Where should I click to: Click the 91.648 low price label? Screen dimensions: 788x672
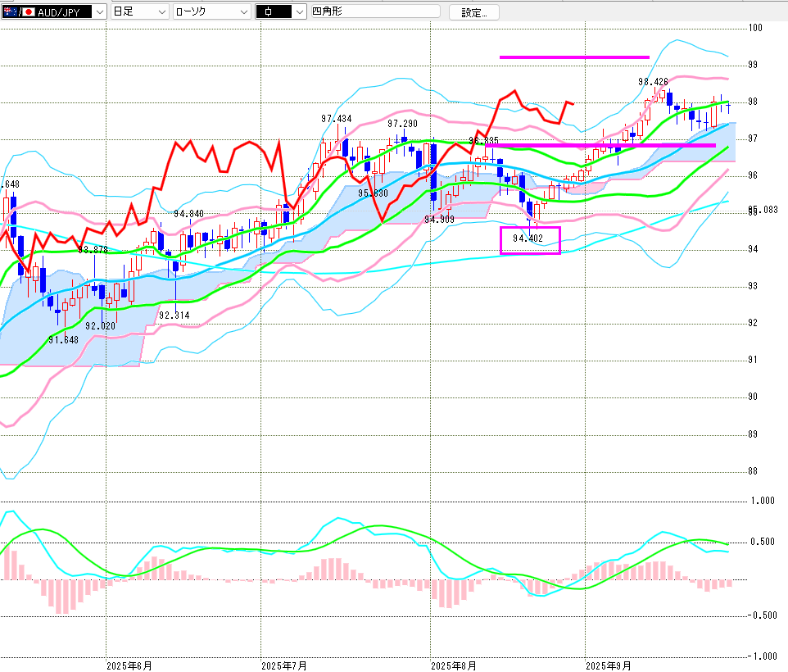pyautogui.click(x=63, y=339)
